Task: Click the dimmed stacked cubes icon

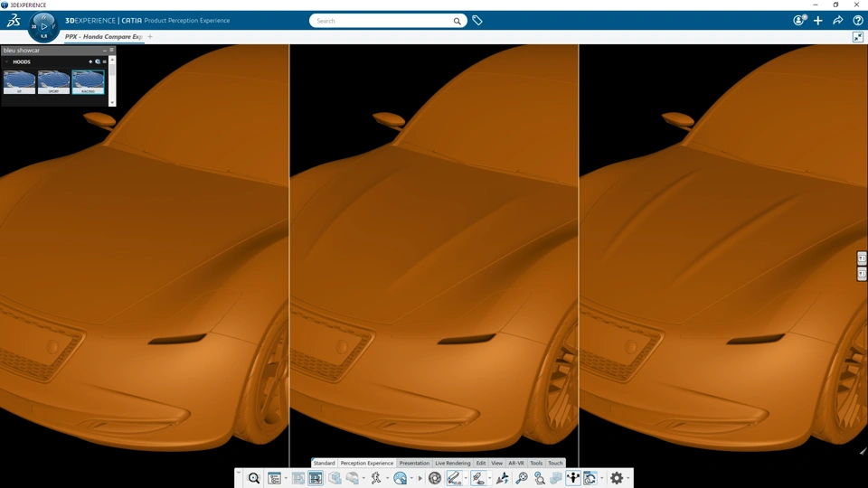Action: click(556, 478)
